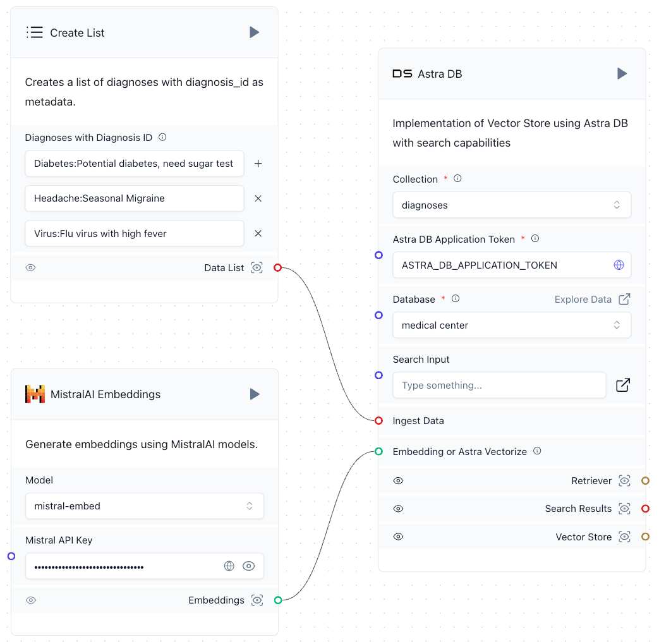Open the Search Input expanded editor
The height and width of the screenshot is (644, 659).
(x=623, y=385)
